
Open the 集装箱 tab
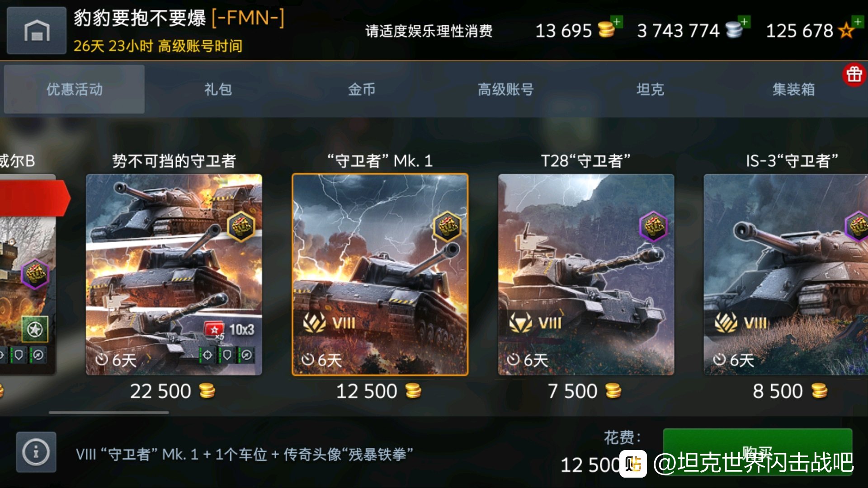793,89
